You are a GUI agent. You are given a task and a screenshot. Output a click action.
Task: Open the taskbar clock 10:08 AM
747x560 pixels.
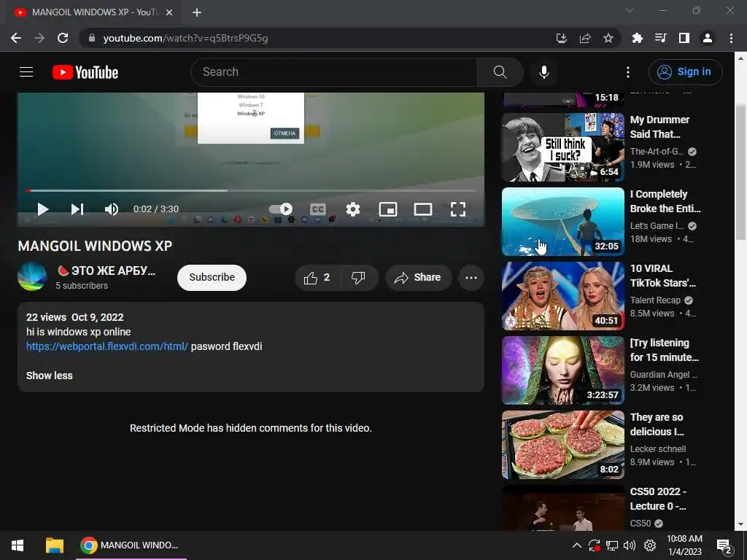coord(684,545)
